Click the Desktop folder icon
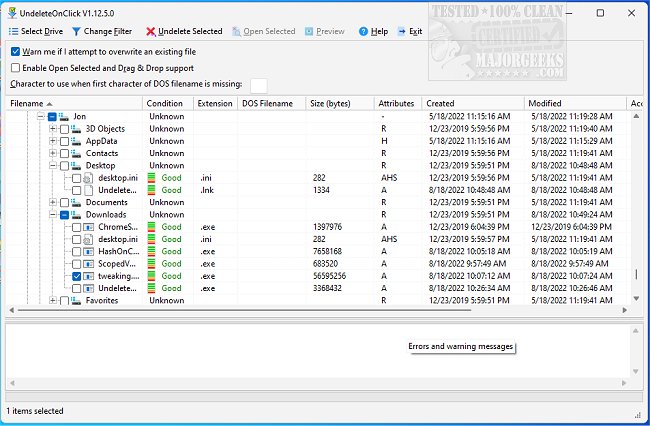 coord(76,166)
